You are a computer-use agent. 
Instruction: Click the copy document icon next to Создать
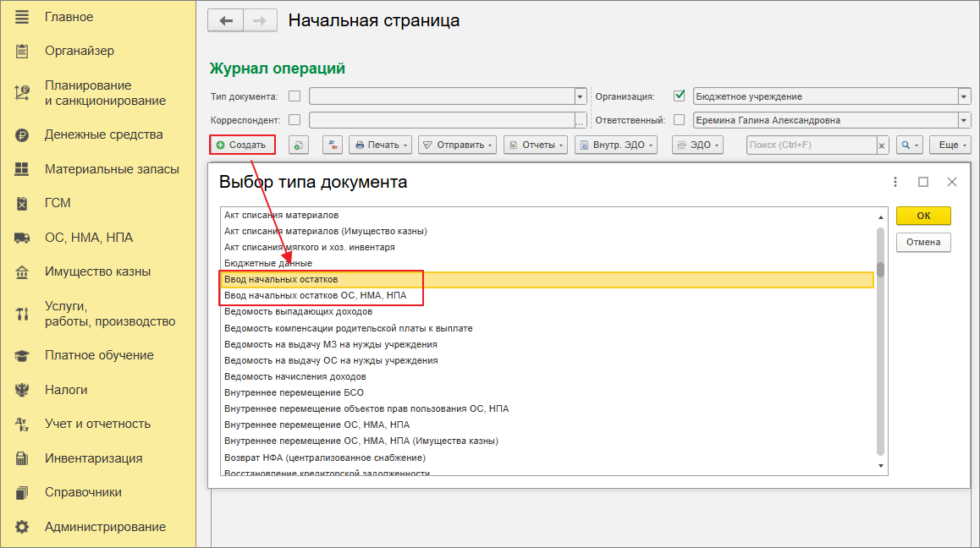(x=299, y=145)
